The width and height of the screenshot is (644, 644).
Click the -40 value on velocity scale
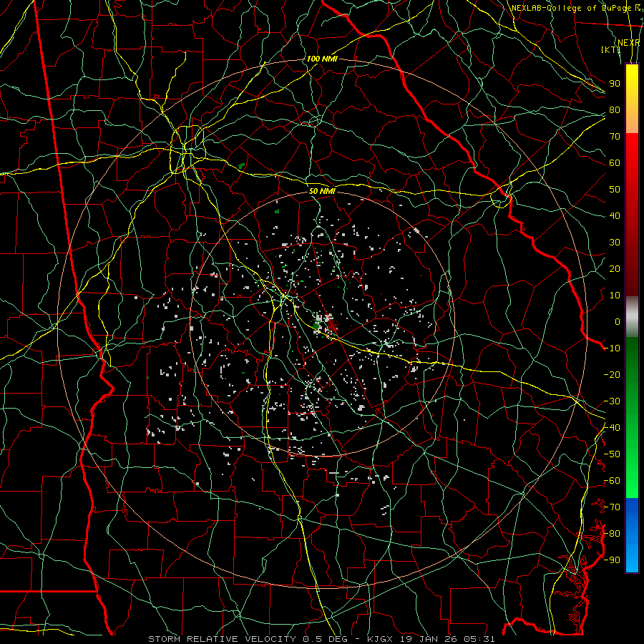tap(612, 428)
